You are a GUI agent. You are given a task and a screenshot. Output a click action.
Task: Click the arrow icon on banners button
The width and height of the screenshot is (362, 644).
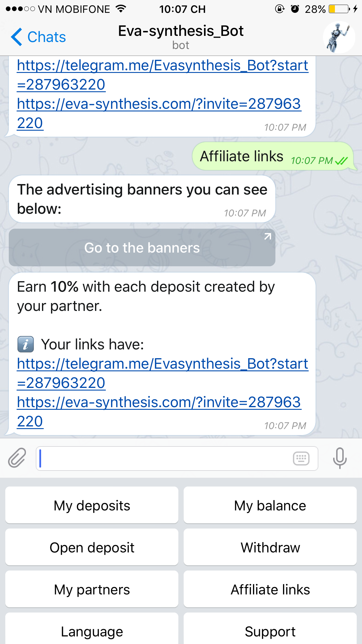click(x=268, y=237)
